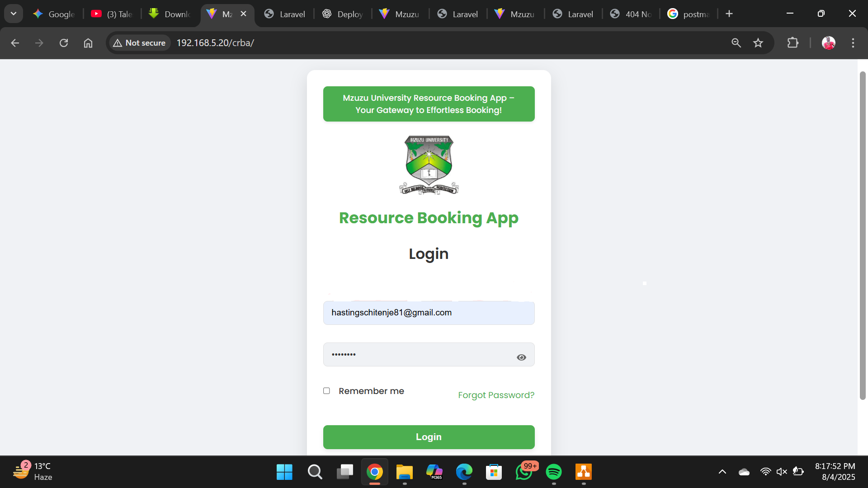The height and width of the screenshot is (488, 868).
Task: Open Chrome from the taskbar
Action: coord(375,472)
